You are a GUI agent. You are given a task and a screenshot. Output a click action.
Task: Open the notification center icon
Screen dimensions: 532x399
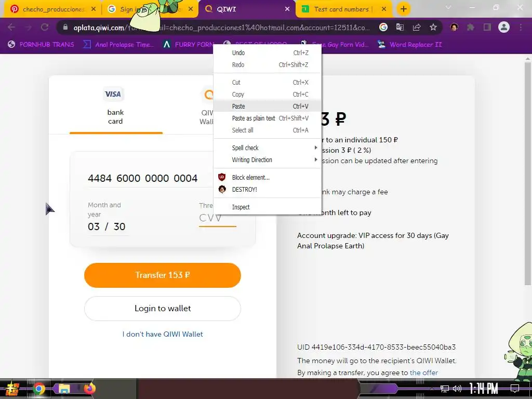click(515, 389)
